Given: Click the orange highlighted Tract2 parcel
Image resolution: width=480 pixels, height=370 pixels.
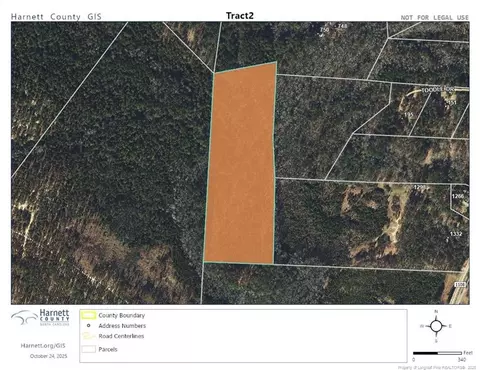Looking at the screenshot, I should [x=241, y=163].
